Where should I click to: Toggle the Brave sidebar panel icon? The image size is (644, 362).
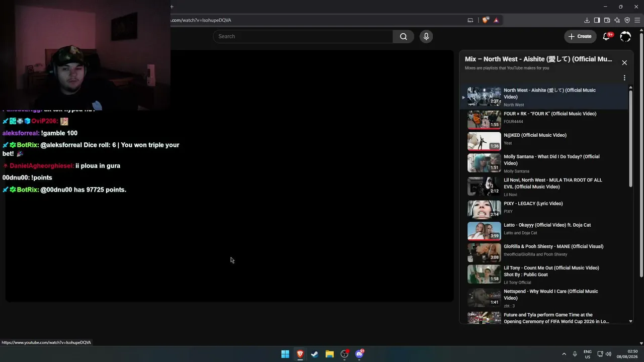[597, 20]
